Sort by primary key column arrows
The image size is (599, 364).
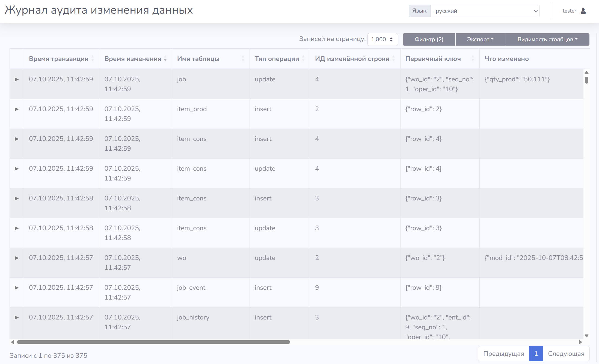[473, 59]
